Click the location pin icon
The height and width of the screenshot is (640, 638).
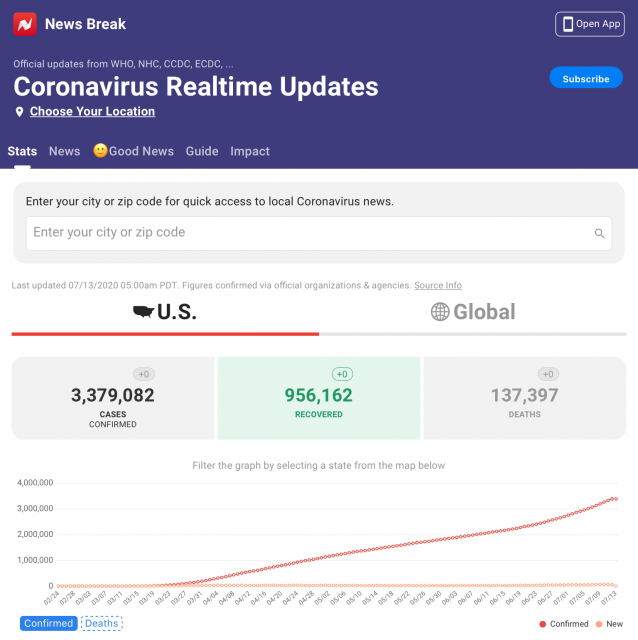tap(19, 112)
